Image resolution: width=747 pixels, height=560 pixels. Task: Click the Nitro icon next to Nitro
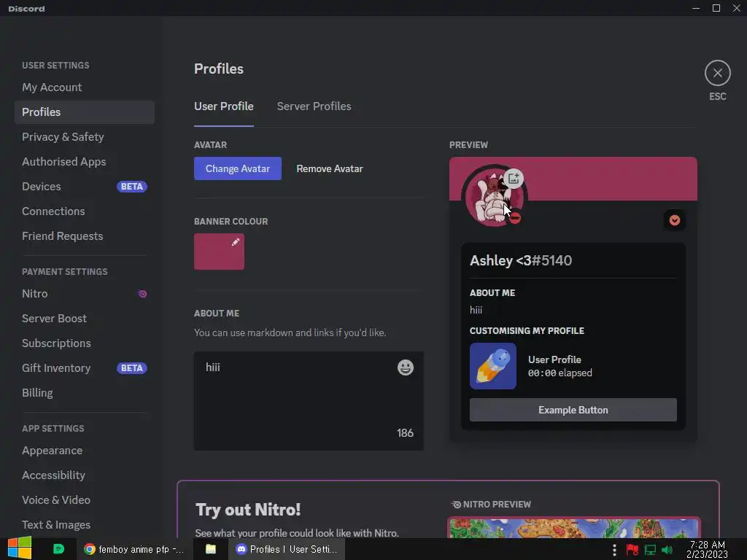142,294
